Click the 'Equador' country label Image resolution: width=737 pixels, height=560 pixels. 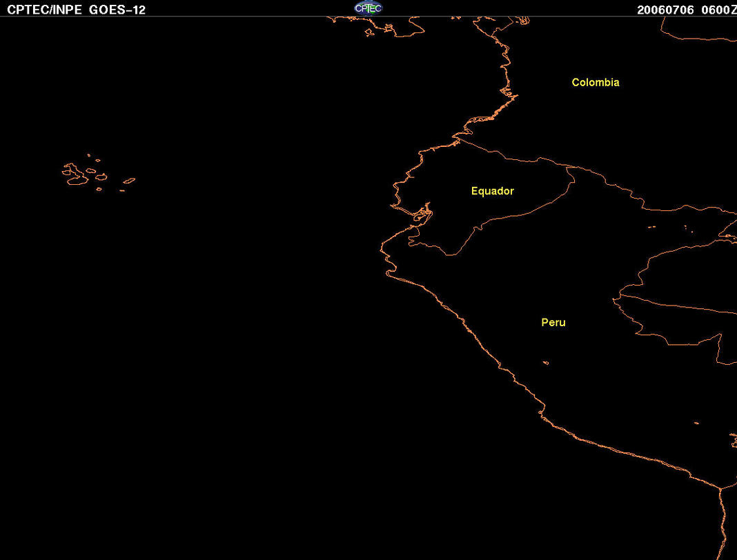pyautogui.click(x=493, y=191)
